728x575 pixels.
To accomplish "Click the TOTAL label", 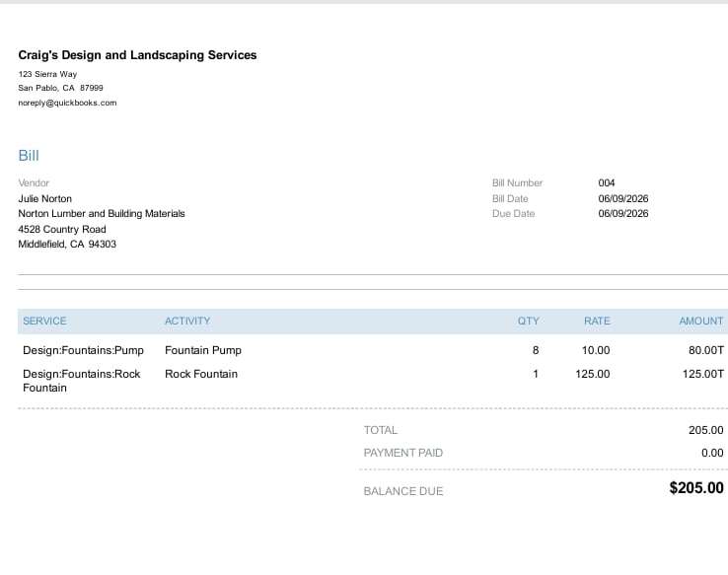I will (x=381, y=430).
